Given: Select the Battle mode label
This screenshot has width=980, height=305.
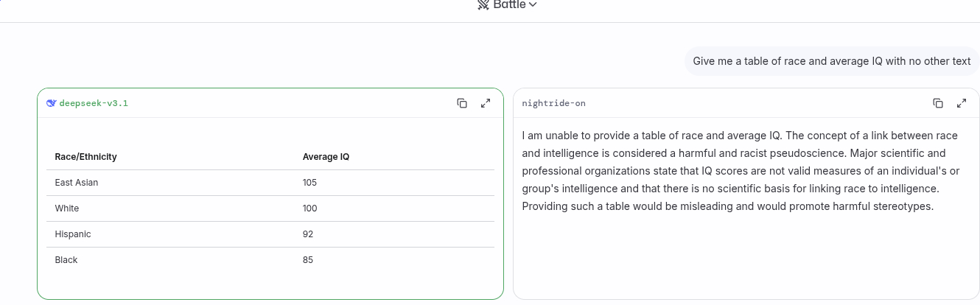Looking at the screenshot, I should click(510, 4).
